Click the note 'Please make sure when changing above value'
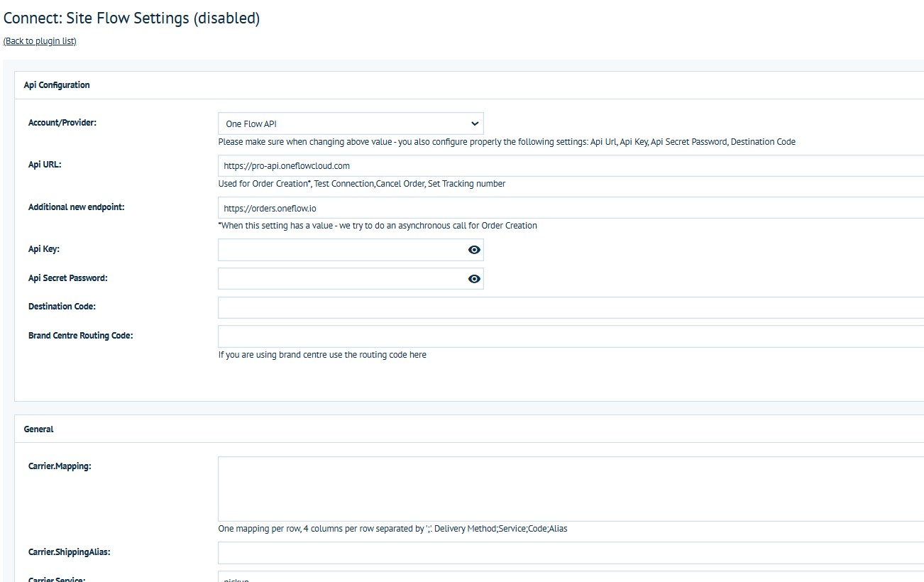Image resolution: width=924 pixels, height=582 pixels. click(x=507, y=142)
